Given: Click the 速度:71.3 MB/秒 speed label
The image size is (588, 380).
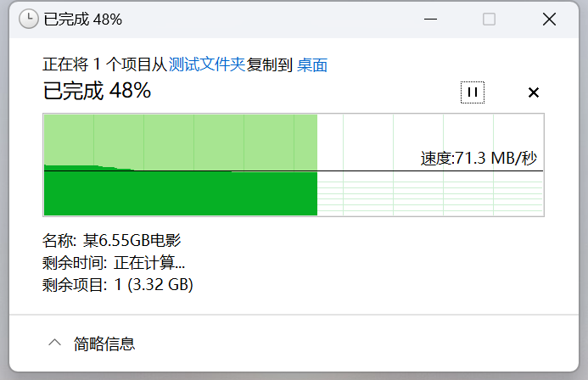Looking at the screenshot, I should (x=479, y=158).
